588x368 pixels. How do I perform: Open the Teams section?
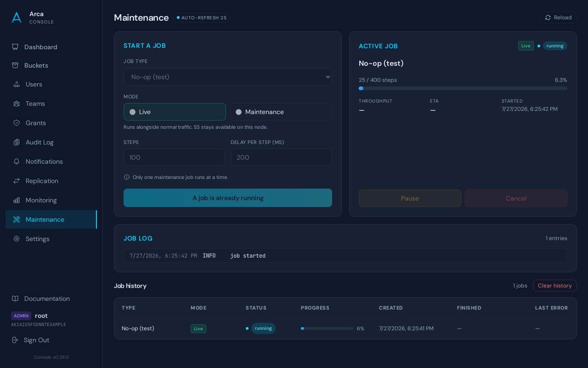tap(51, 103)
